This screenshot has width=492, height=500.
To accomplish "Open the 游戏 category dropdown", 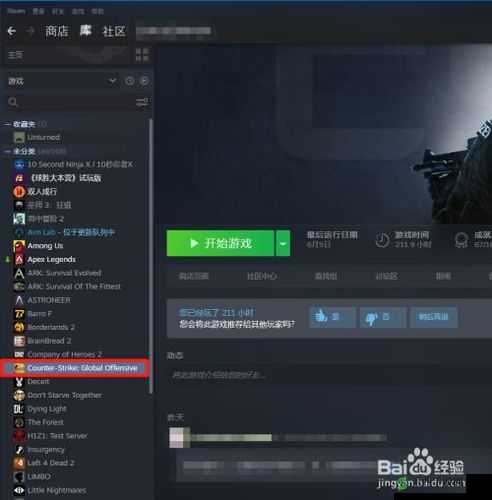I will (x=112, y=81).
